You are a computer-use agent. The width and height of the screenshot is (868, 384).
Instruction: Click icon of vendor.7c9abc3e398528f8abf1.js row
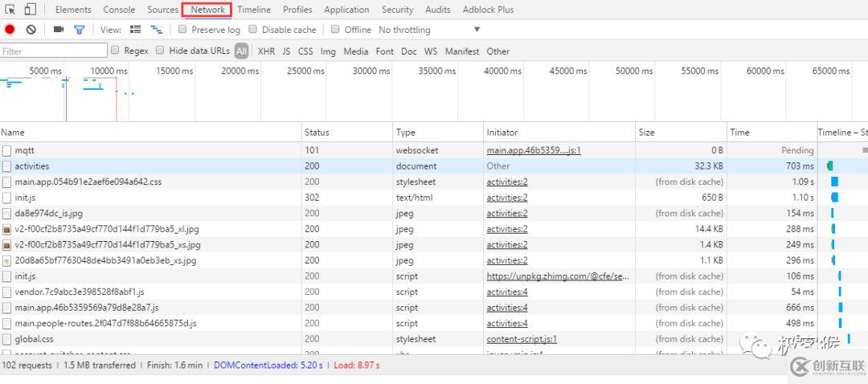(x=6, y=292)
